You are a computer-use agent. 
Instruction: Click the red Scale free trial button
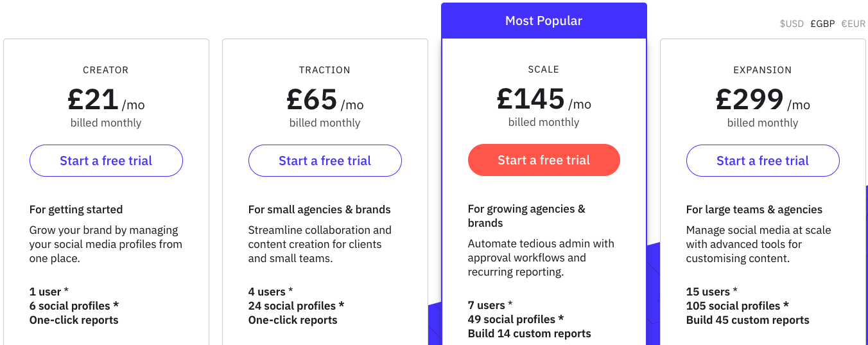point(544,160)
